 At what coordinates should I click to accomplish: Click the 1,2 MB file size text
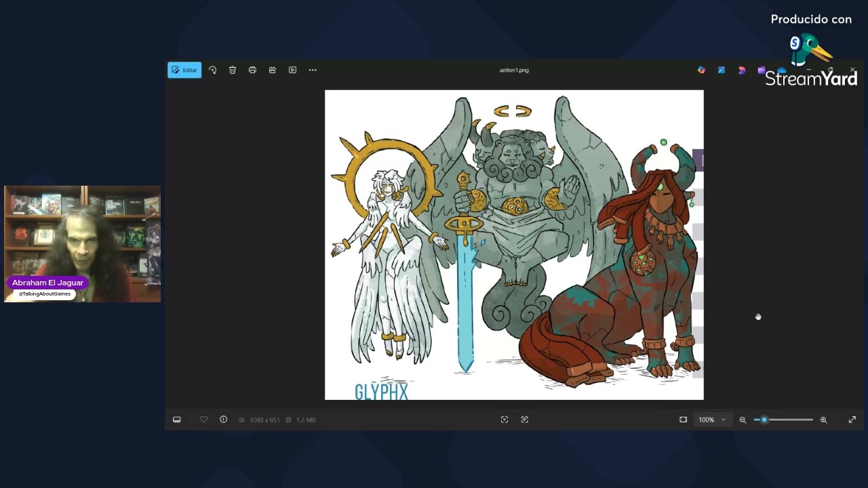coord(306,420)
